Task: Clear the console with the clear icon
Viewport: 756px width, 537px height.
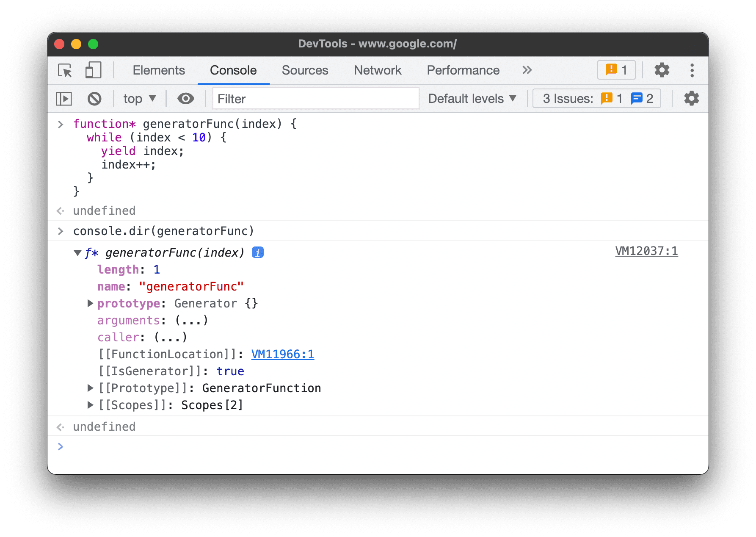Action: 94,99
